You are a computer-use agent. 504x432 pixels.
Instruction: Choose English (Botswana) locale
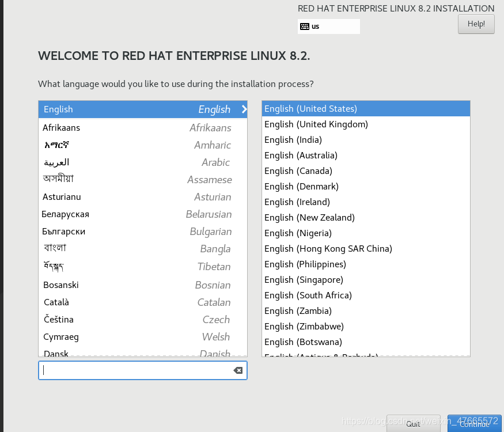(366, 342)
